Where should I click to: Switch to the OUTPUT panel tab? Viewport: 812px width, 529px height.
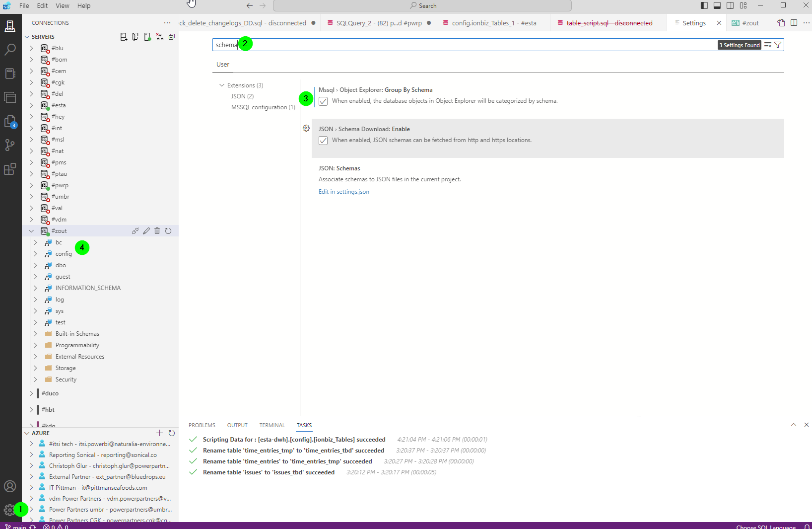click(x=237, y=425)
